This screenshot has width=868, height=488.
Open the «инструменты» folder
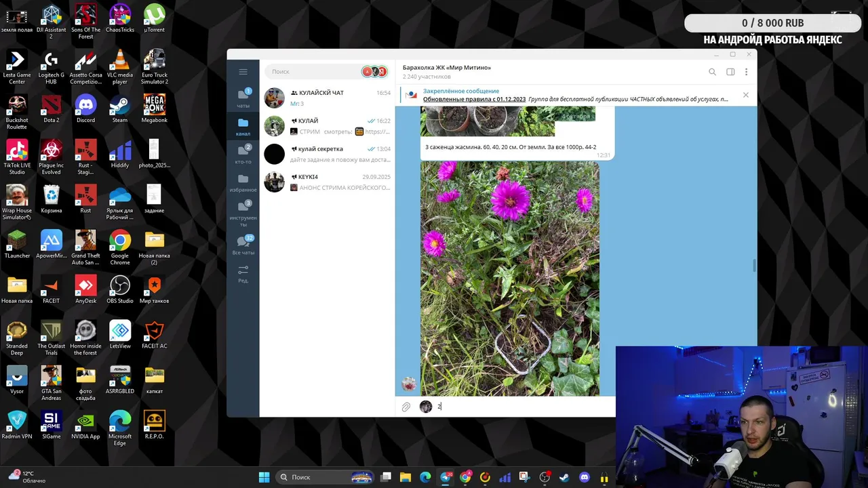tap(243, 213)
